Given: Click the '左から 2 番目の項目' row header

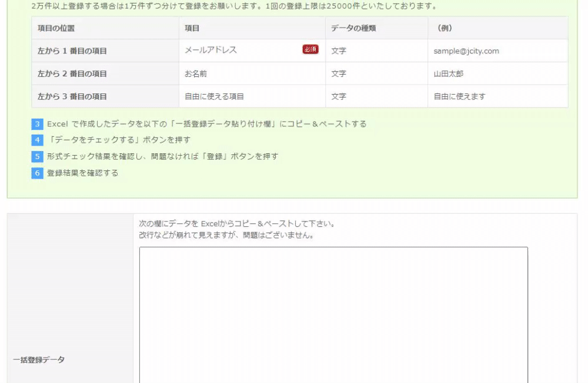Looking at the screenshot, I should [105, 73].
